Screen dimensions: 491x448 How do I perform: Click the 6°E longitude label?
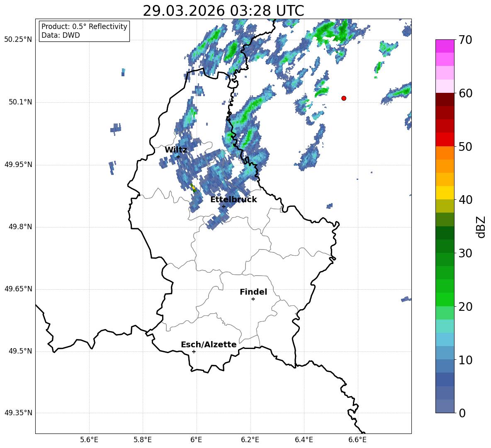(196, 440)
